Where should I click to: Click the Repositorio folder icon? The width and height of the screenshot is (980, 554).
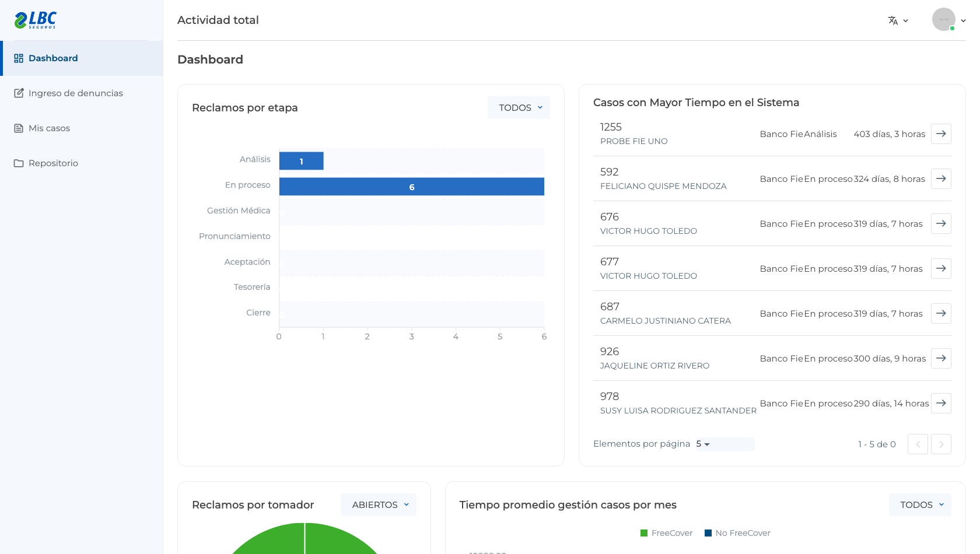(19, 163)
